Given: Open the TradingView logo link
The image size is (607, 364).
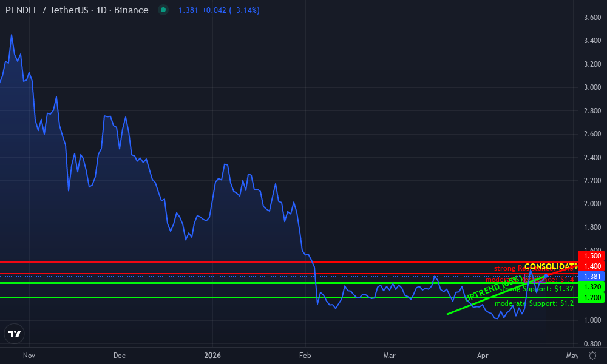Looking at the screenshot, I should click(x=15, y=334).
